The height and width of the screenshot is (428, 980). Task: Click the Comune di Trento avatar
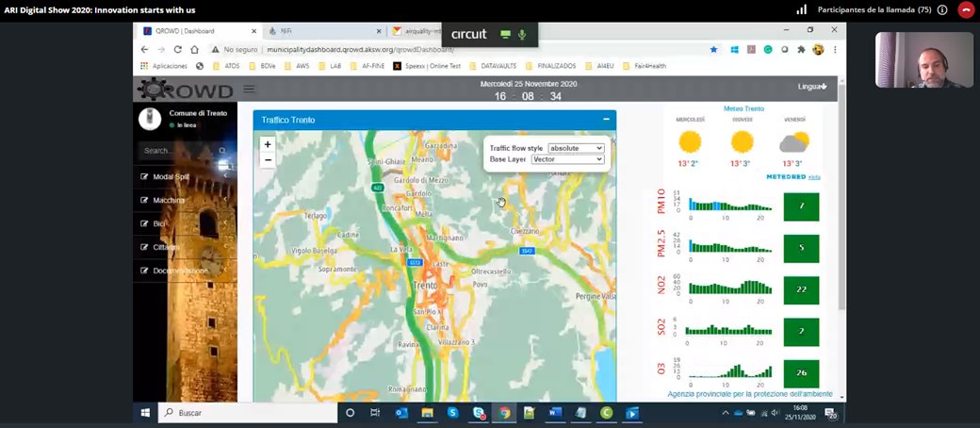click(150, 119)
